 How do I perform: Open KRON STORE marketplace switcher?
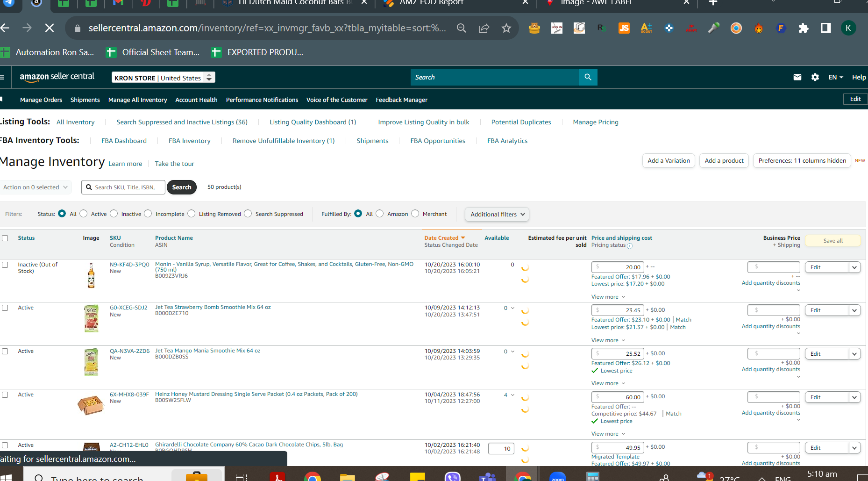click(x=164, y=78)
